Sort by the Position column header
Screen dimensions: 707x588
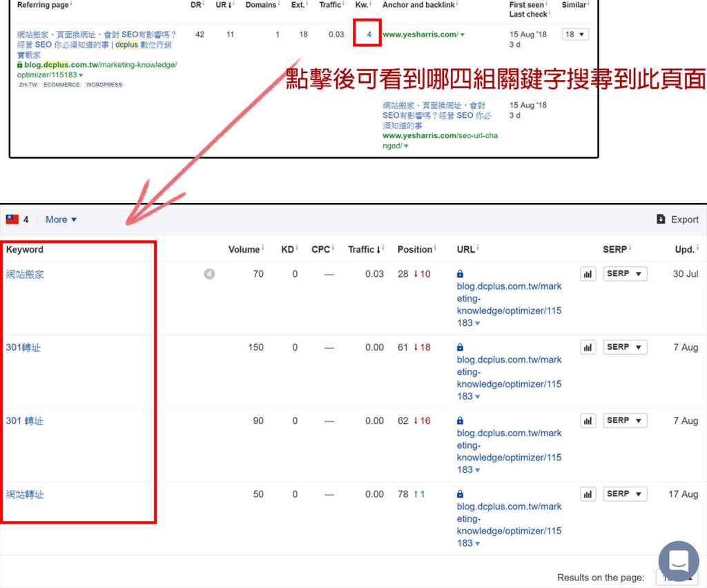415,249
